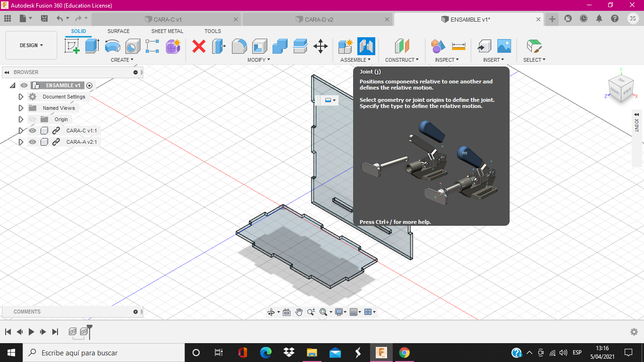The image size is (644, 362).
Task: Switch to the TOOLS tab
Action: click(213, 31)
